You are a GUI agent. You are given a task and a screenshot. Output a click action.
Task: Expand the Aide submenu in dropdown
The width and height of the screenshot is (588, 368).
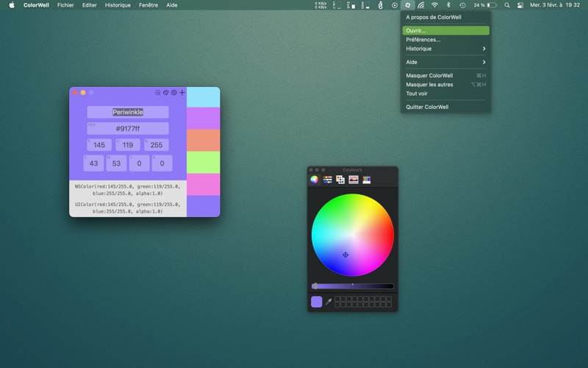click(x=446, y=62)
